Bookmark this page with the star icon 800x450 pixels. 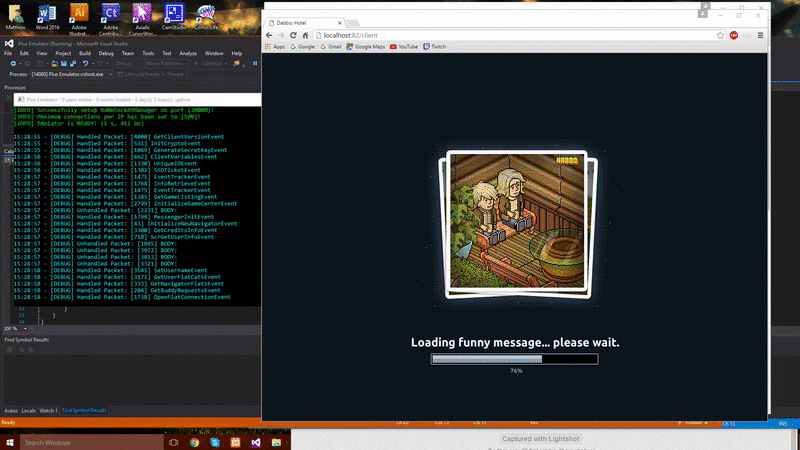coord(720,35)
